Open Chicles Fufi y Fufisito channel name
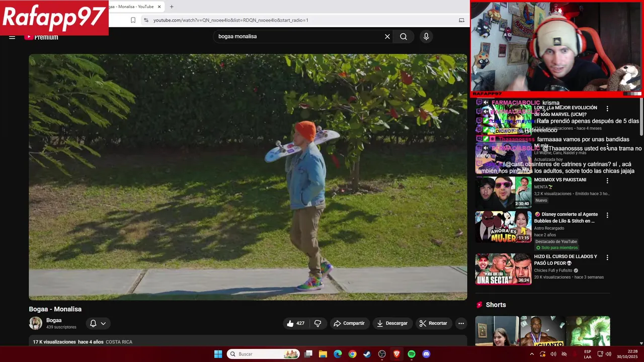Screen dimensions: 644x362 click(x=553, y=270)
